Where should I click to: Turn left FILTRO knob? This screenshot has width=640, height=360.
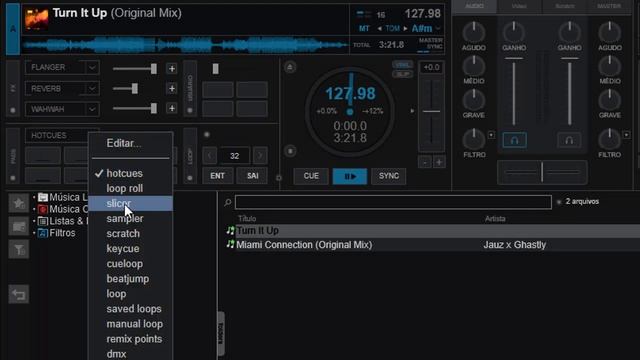click(473, 139)
